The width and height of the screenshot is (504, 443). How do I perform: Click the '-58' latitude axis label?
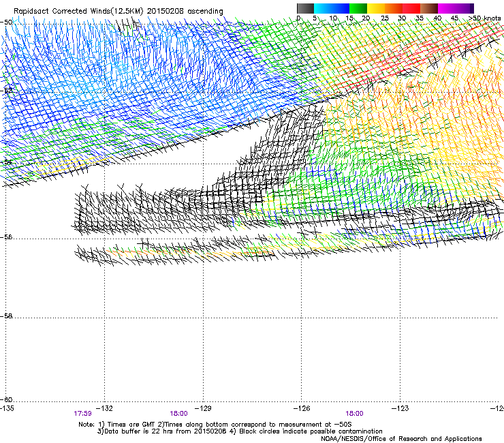coord(6,316)
